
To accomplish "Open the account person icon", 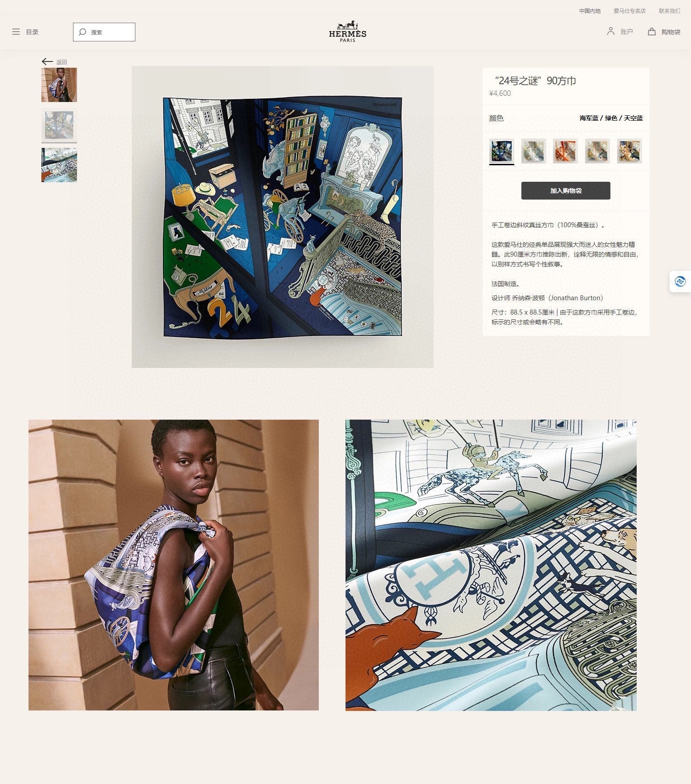I will click(611, 31).
